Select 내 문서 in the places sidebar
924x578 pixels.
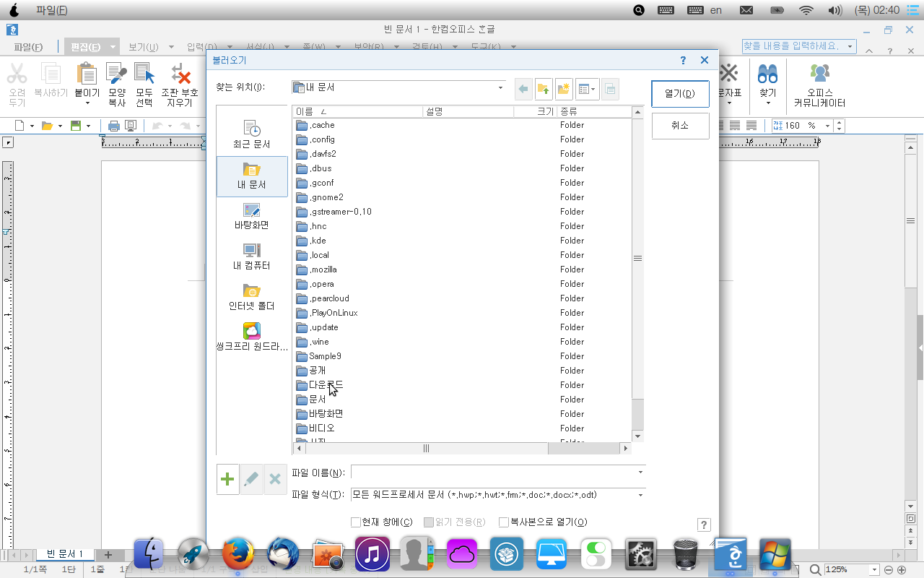point(252,176)
